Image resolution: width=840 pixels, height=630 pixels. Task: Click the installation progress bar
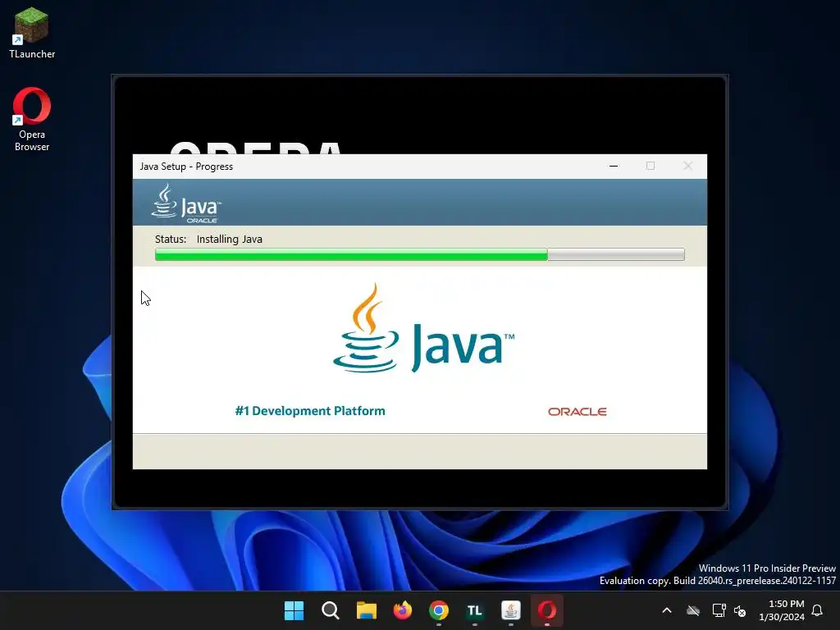click(x=419, y=254)
